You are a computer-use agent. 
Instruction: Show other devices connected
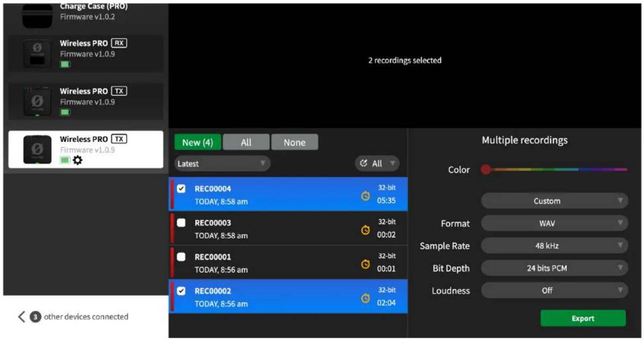[x=73, y=317]
